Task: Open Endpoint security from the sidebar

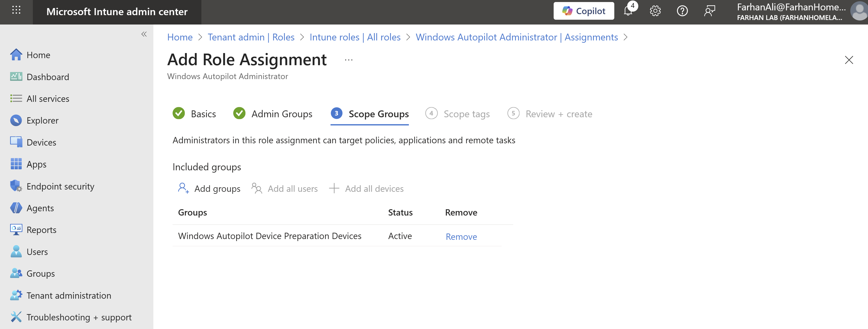Action: (x=60, y=186)
